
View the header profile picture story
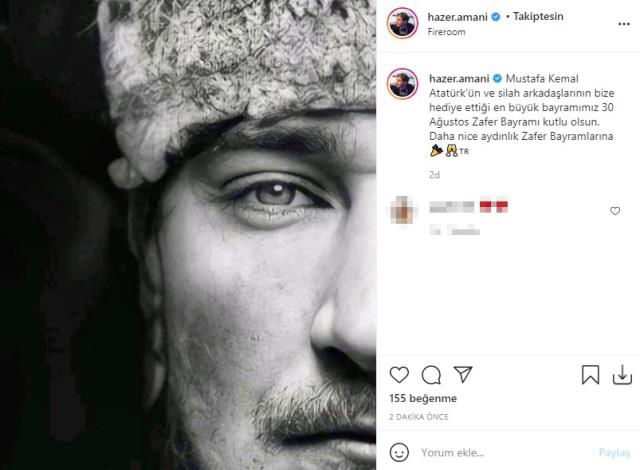click(402, 24)
